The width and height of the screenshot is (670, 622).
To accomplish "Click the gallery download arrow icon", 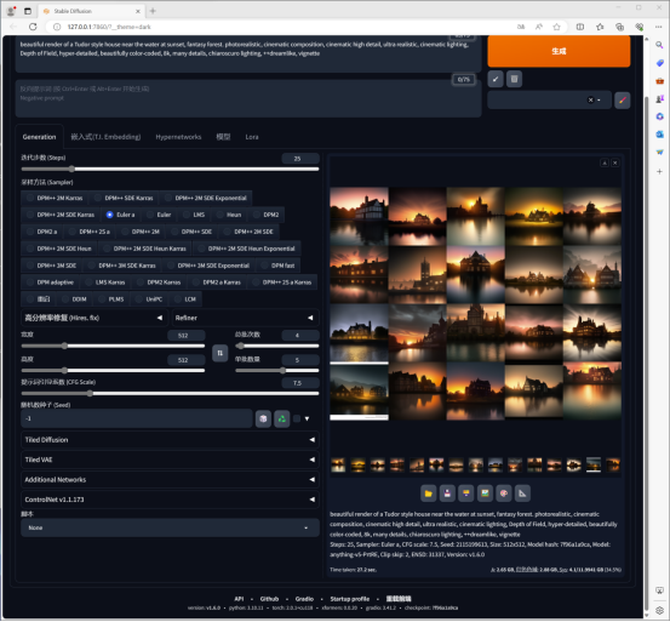I will pos(605,163).
